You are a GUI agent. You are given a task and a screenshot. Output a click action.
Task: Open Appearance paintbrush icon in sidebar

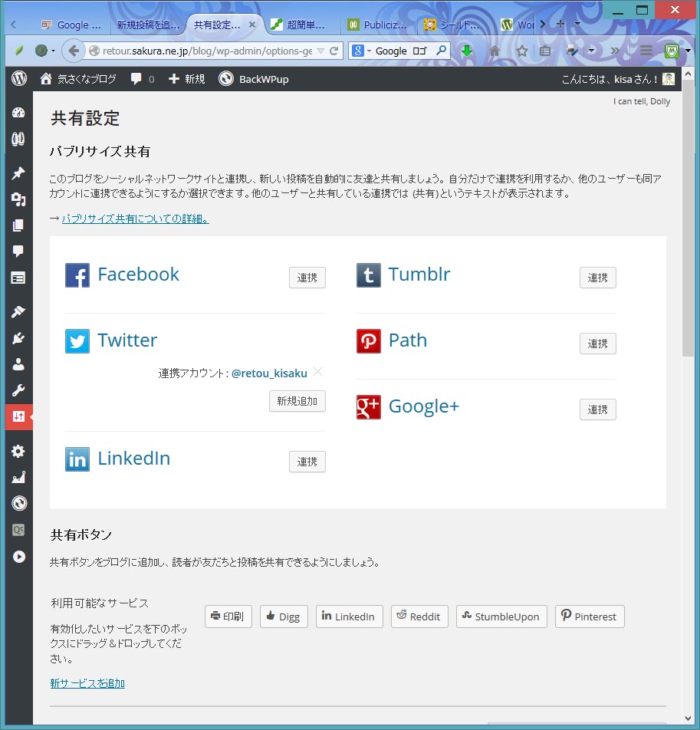pyautogui.click(x=18, y=311)
